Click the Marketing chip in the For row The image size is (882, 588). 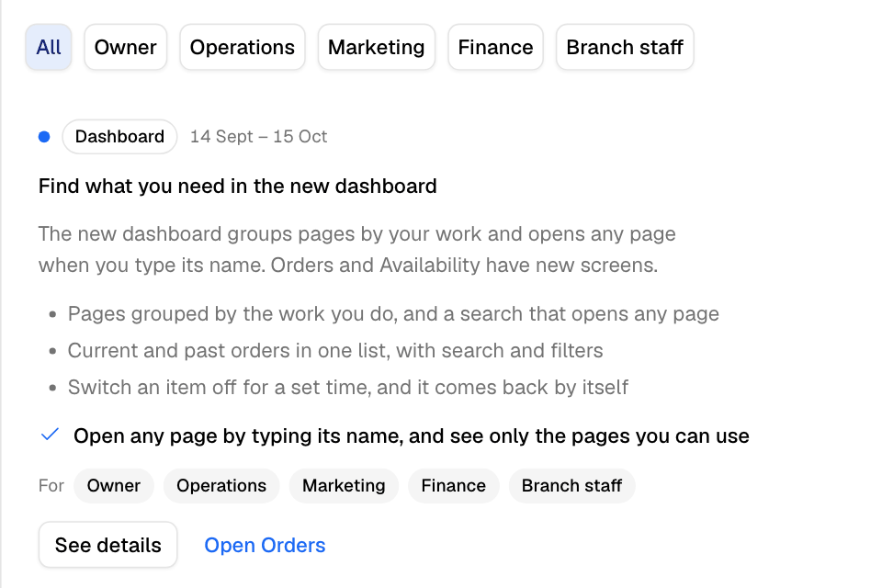(344, 486)
